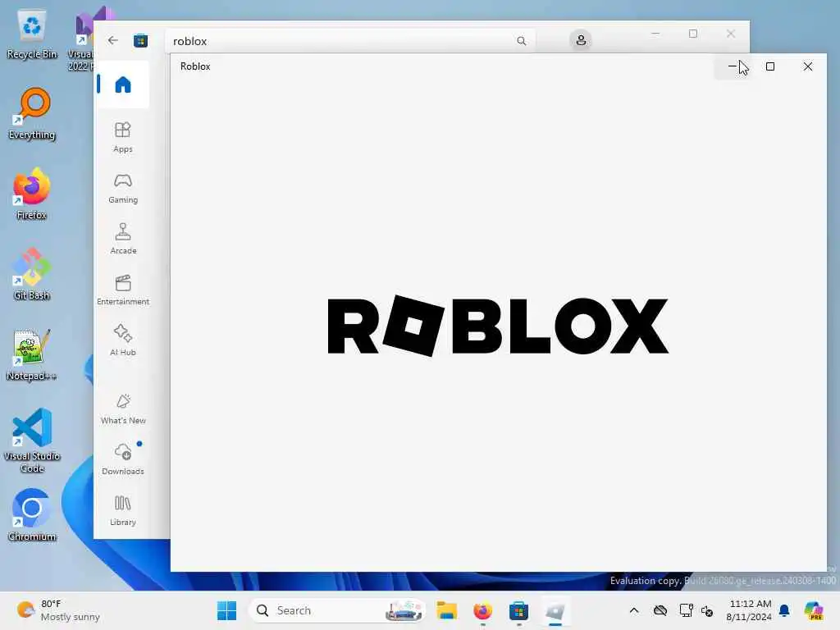This screenshot has width=840, height=630.
Task: Open AI Hub in Store sidebar
Action: pos(123,340)
